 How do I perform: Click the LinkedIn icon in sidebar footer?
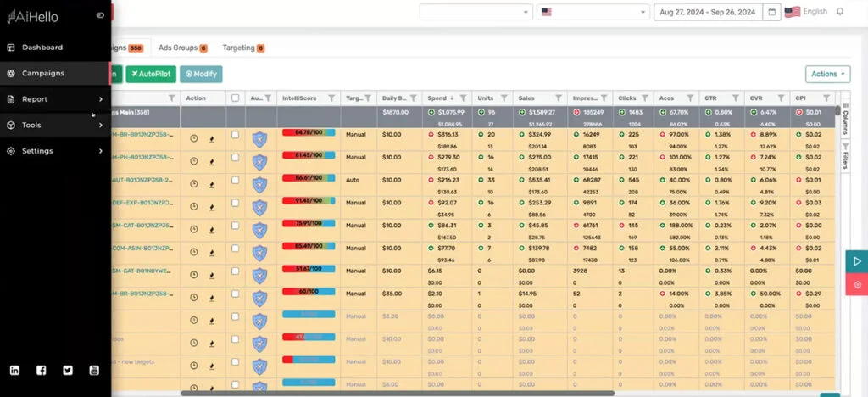coord(14,370)
